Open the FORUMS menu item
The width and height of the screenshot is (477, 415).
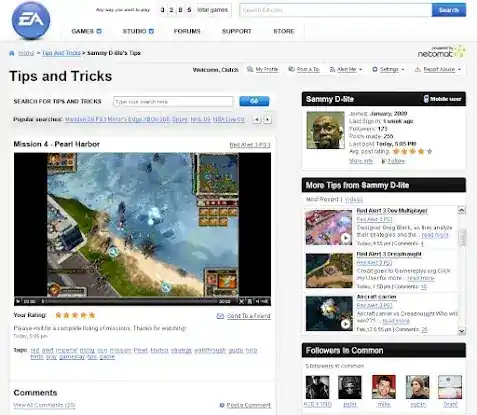click(187, 31)
